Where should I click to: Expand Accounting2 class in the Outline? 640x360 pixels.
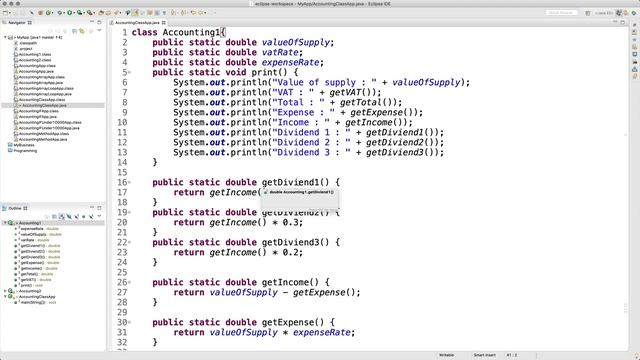[x=5, y=291]
